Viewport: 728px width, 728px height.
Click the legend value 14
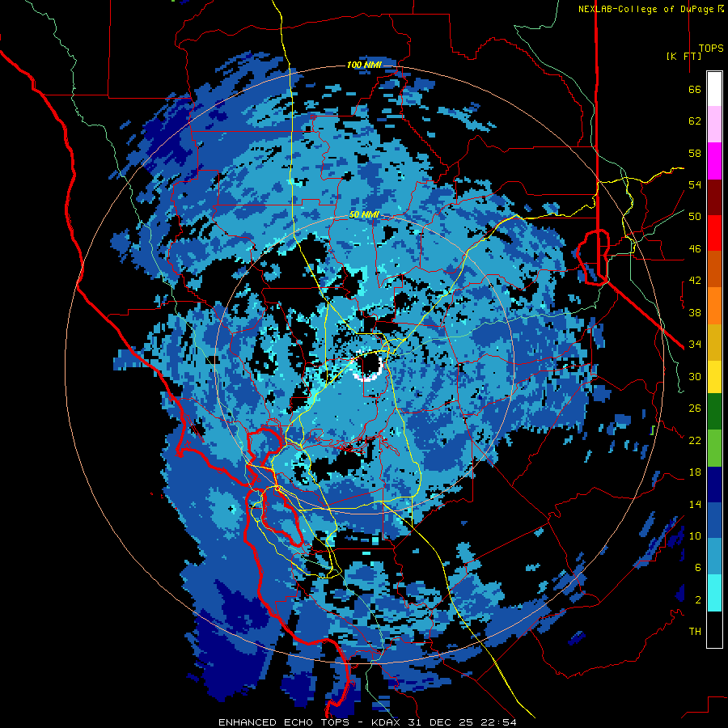tap(695, 504)
